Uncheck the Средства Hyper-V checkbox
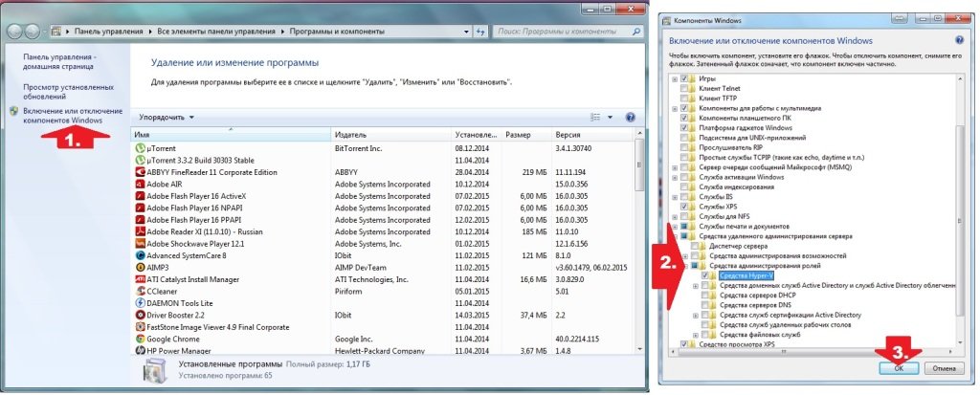This screenshot has height=395, width=980. 705,275
